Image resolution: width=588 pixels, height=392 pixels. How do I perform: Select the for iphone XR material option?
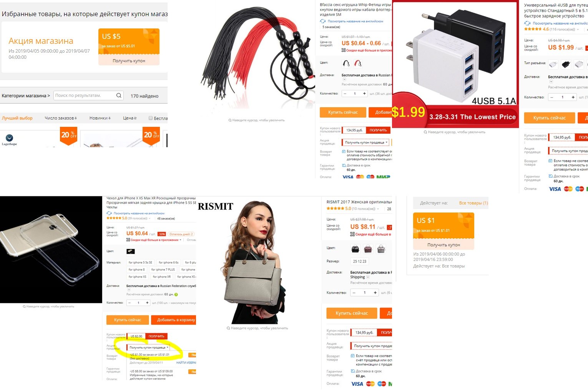[162, 277]
